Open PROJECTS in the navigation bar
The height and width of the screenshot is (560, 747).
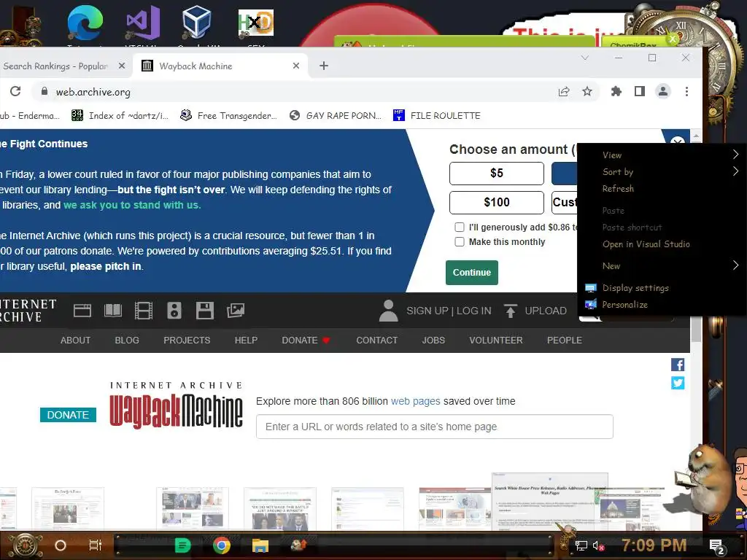pos(187,340)
